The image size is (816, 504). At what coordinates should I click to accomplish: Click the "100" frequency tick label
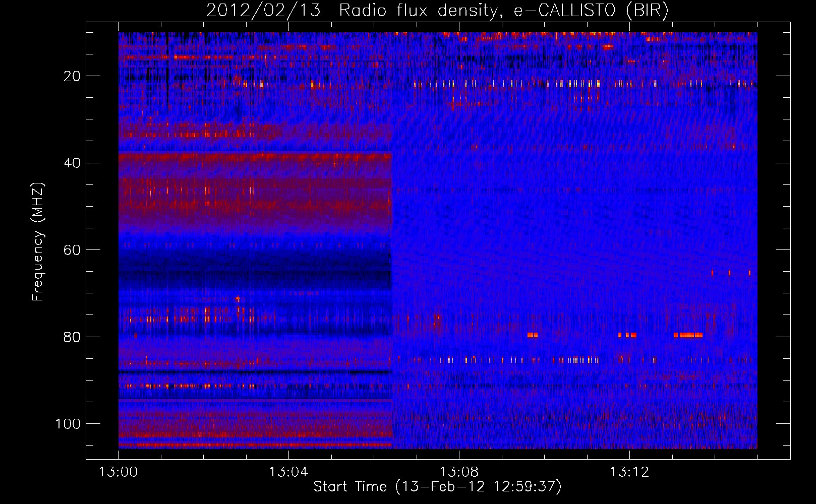coord(68,424)
